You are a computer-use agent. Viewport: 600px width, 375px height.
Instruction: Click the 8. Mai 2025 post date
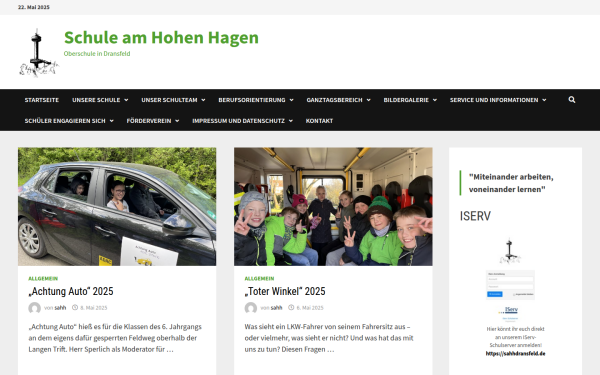[x=94, y=308]
